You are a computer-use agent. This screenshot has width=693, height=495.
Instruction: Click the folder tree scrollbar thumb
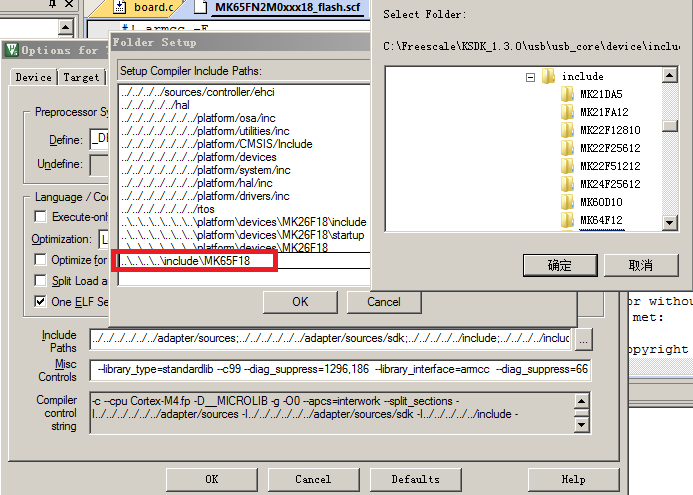click(x=670, y=126)
